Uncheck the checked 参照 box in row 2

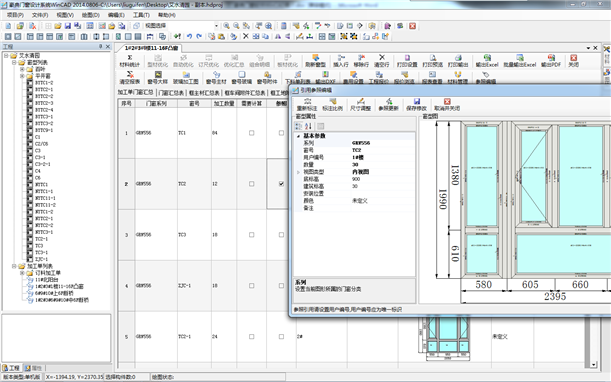tap(281, 184)
